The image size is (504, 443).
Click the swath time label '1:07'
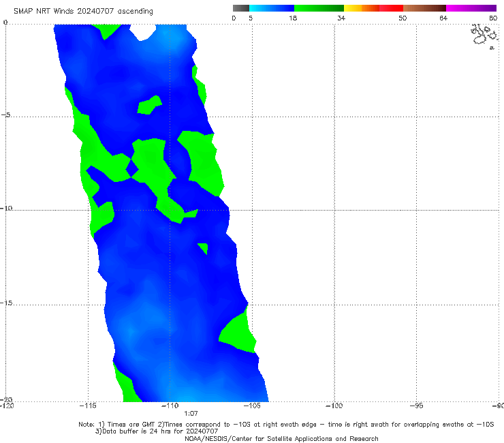click(191, 414)
